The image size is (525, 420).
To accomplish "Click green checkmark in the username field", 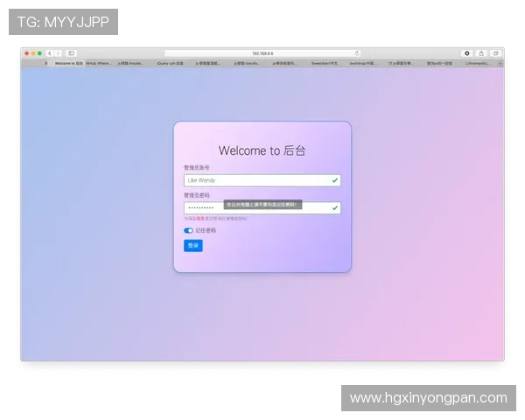I will coord(334,180).
